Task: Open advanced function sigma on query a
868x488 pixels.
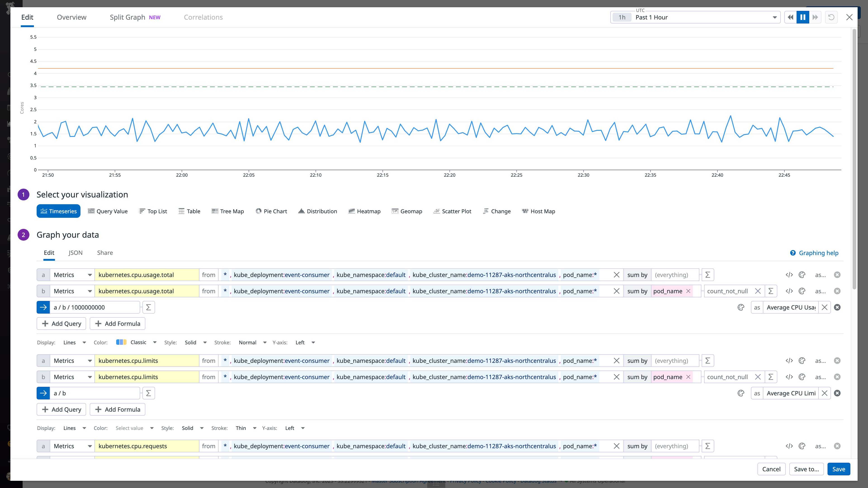Action: coord(707,274)
